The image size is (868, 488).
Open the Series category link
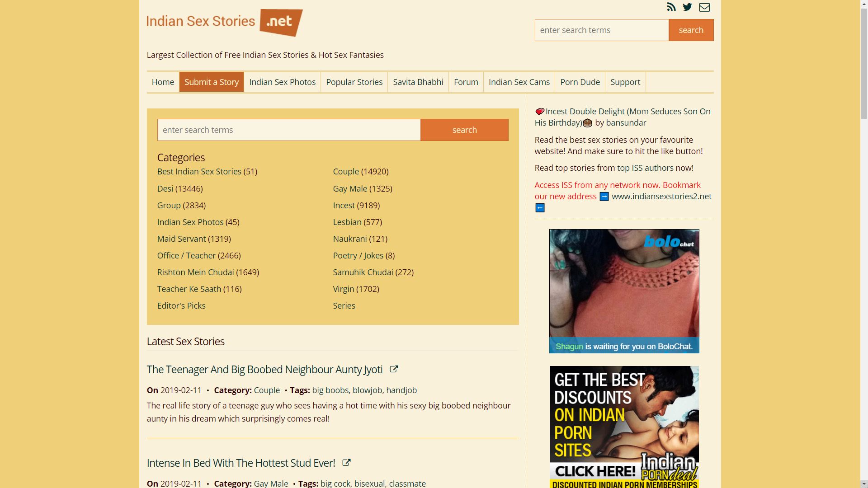click(344, 305)
